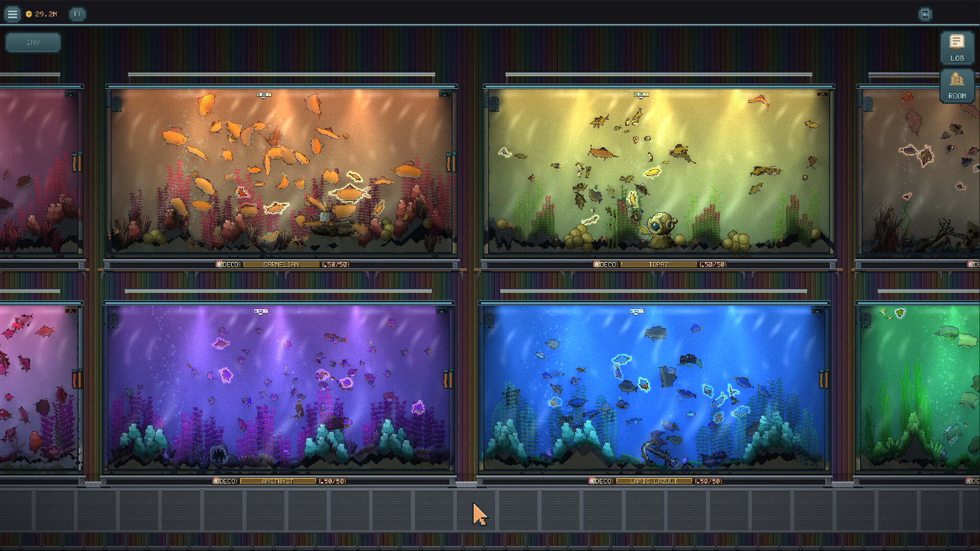Check the 29.2M coin balance
Screen dimensions: 980x551
point(42,14)
